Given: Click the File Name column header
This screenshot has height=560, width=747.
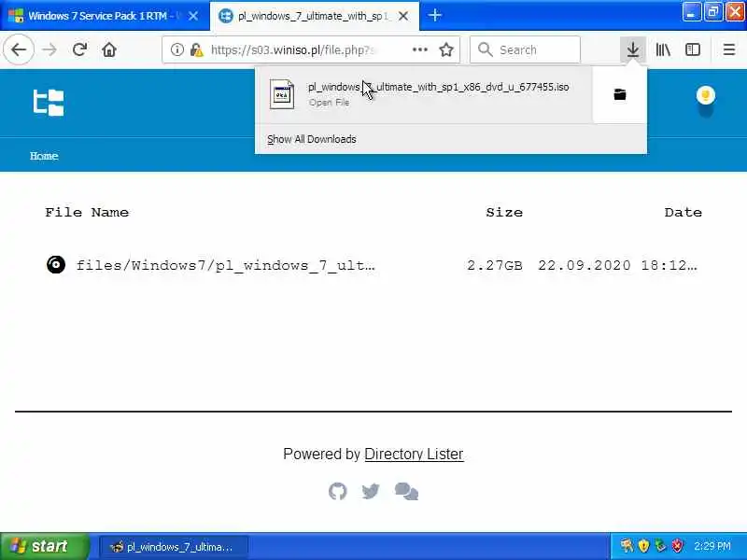Looking at the screenshot, I should coord(87,213).
